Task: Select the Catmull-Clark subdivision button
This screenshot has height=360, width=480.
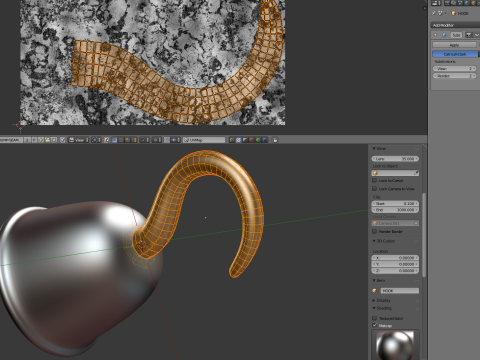Action: coord(455,54)
